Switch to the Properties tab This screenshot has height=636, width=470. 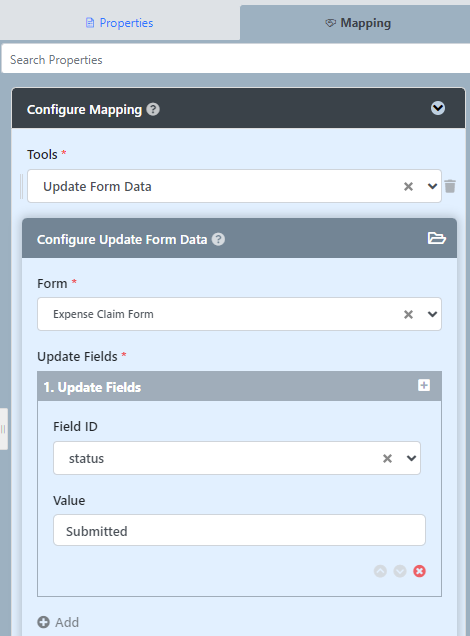tap(120, 23)
